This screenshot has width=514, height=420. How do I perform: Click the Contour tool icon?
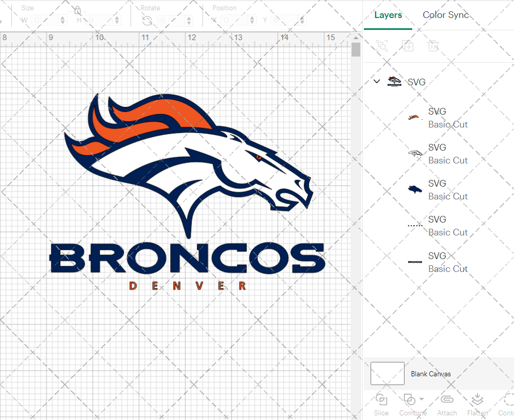[x=508, y=400]
